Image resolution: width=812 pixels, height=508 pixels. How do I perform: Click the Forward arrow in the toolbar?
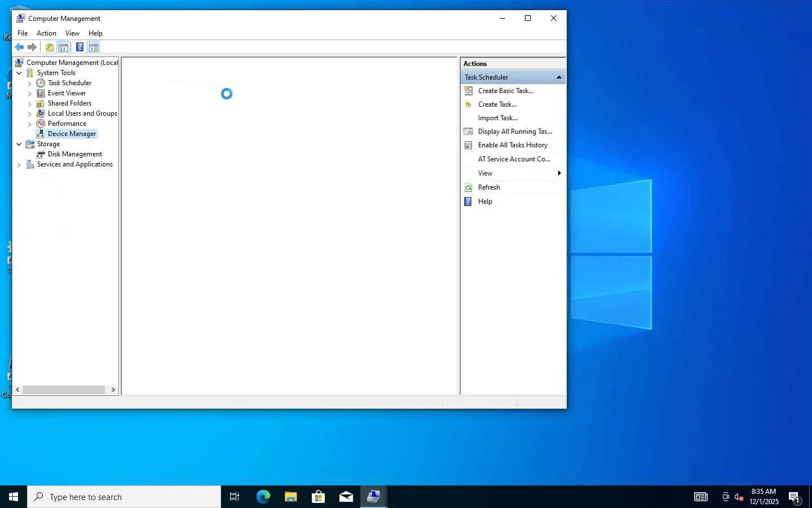click(x=32, y=47)
